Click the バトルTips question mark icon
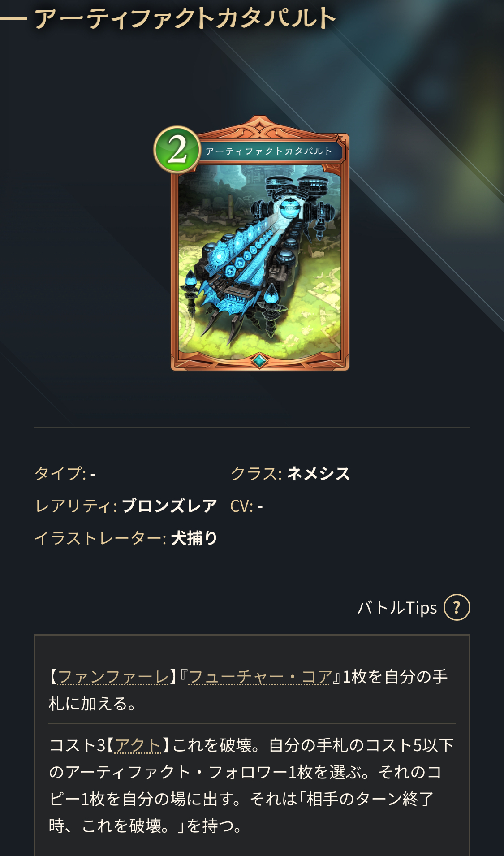This screenshot has width=504, height=856. pos(457,607)
